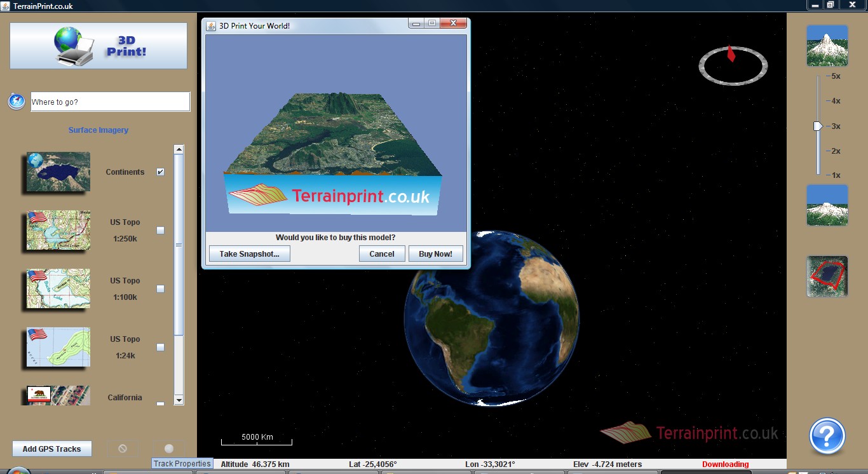Image resolution: width=868 pixels, height=474 pixels.
Task: Click the lower mountain terrain icon
Action: click(827, 205)
